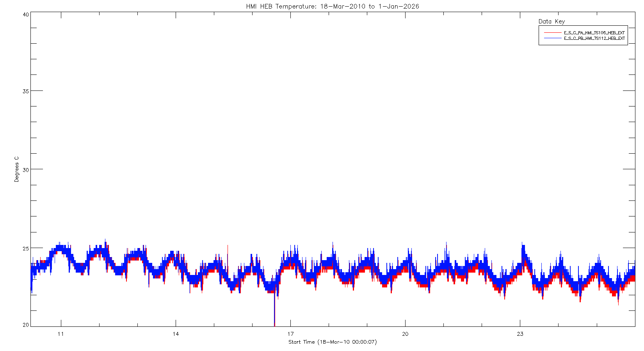
Task: Click the HMI HEB Temperature chart title
Action: pyautogui.click(x=333, y=6)
